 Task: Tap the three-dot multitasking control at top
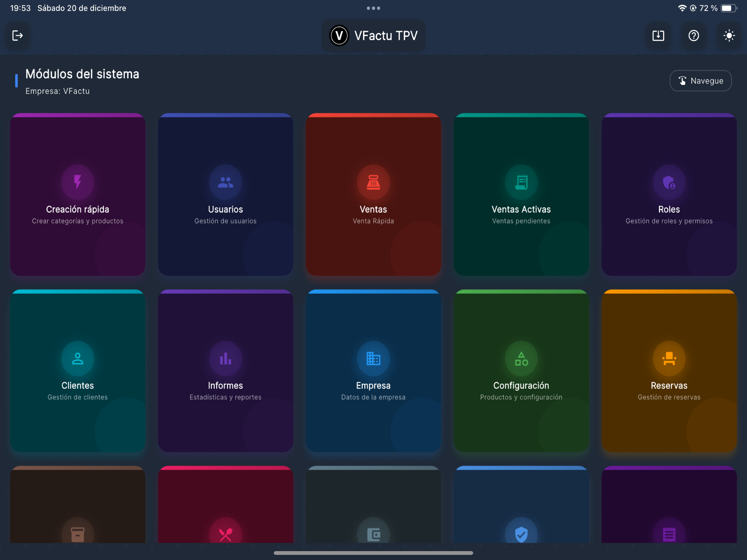pos(373,8)
